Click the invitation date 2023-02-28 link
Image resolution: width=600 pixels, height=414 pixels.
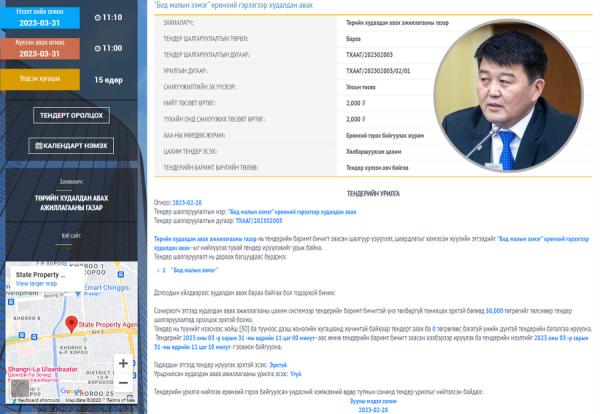[x=187, y=203]
